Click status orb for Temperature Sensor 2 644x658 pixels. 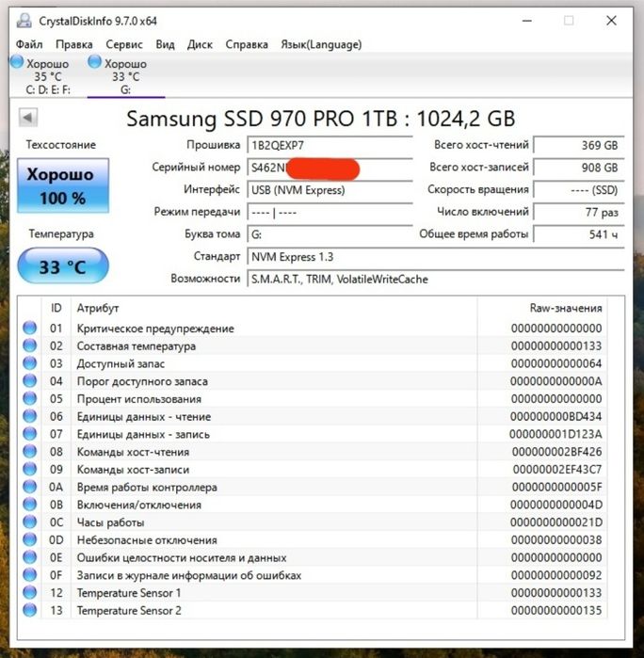[30, 610]
